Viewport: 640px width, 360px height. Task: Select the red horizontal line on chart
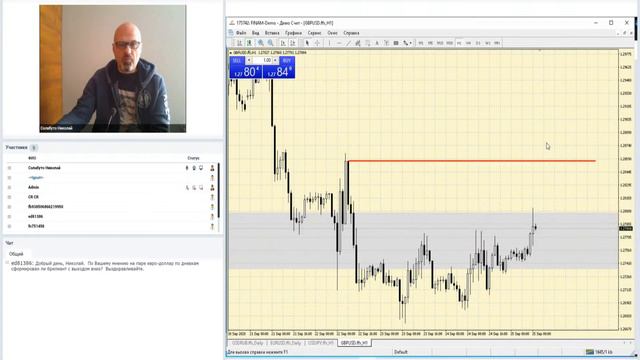pos(471,161)
